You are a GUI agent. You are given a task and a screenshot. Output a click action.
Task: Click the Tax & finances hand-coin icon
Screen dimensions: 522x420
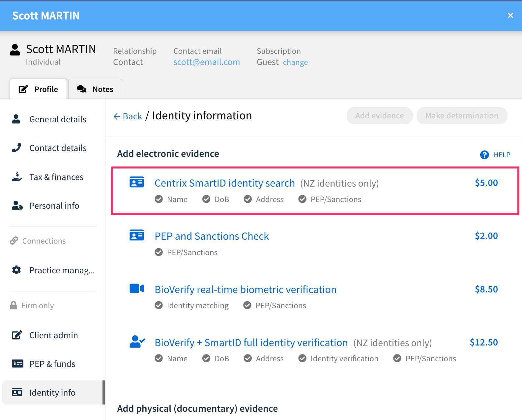click(17, 177)
